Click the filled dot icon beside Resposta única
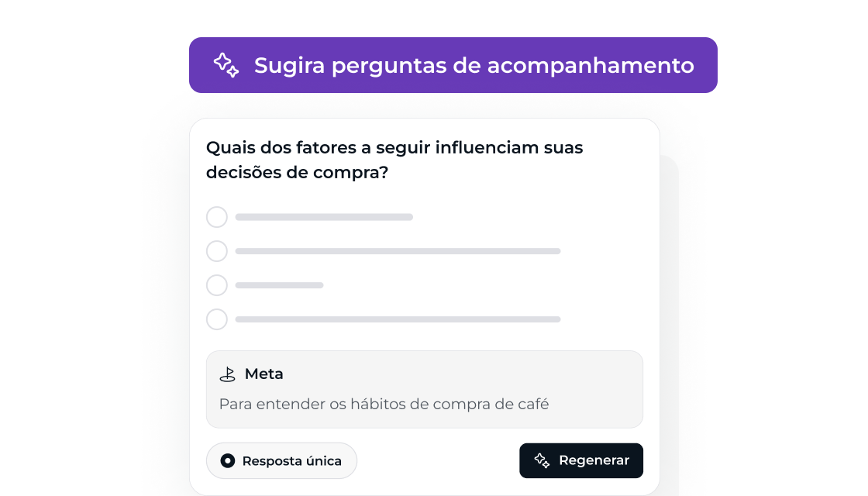868x496 pixels. 228,460
